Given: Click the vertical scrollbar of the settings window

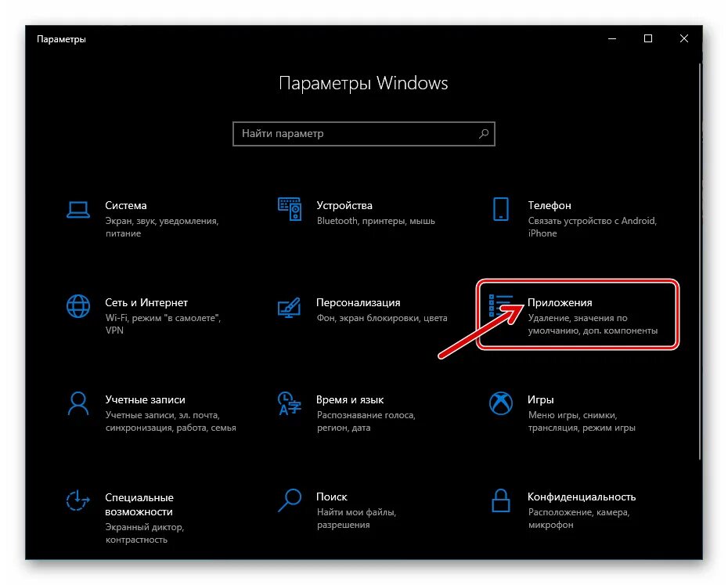Looking at the screenshot, I should tap(700, 261).
